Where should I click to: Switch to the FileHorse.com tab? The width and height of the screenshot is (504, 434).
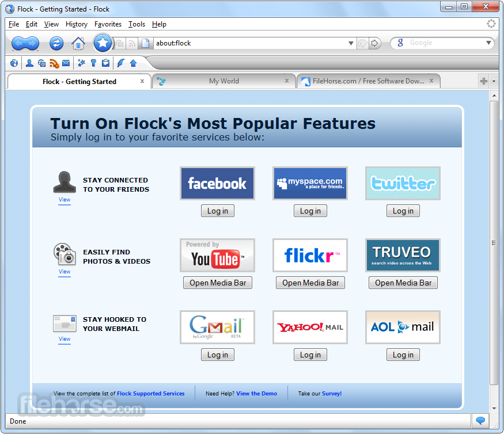point(369,81)
